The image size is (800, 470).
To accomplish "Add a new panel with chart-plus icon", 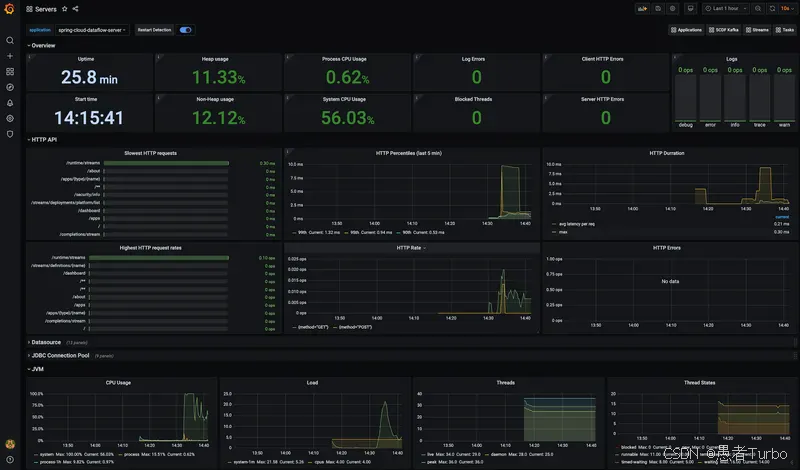I will [642, 9].
